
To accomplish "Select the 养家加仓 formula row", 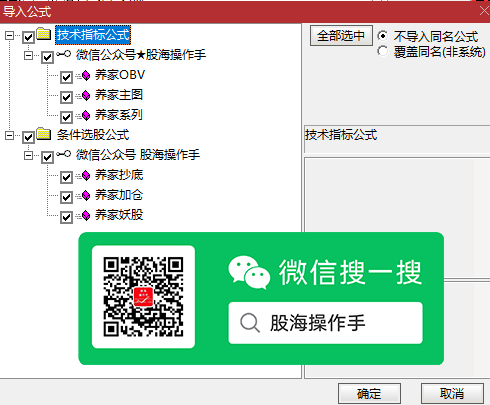I will tap(119, 195).
